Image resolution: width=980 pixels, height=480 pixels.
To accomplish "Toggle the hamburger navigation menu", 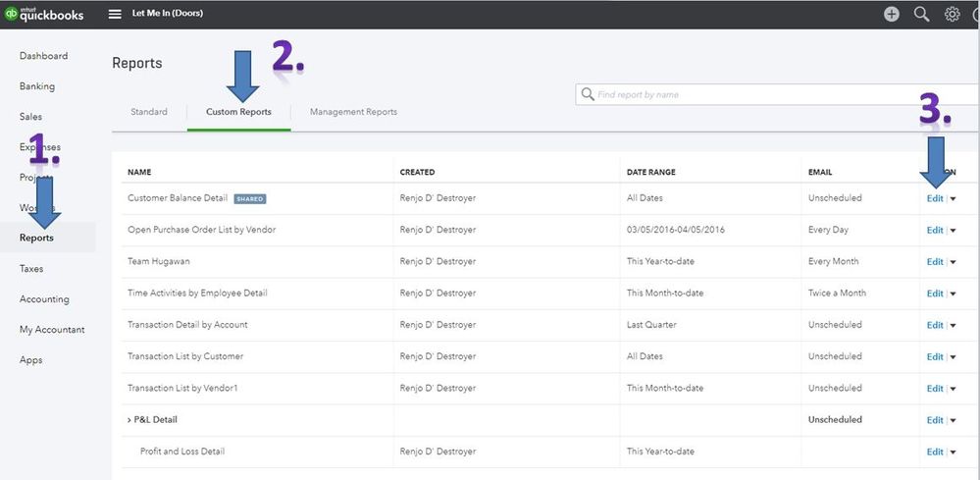I will tap(115, 14).
